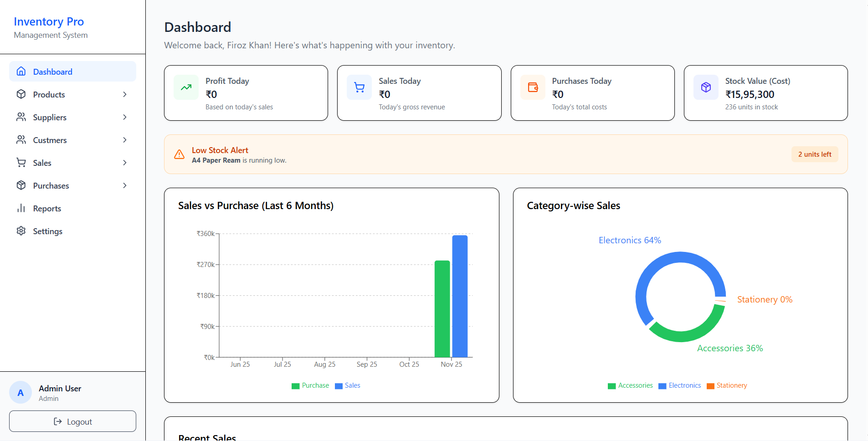Click the Purchases Today wallet icon

(533, 87)
